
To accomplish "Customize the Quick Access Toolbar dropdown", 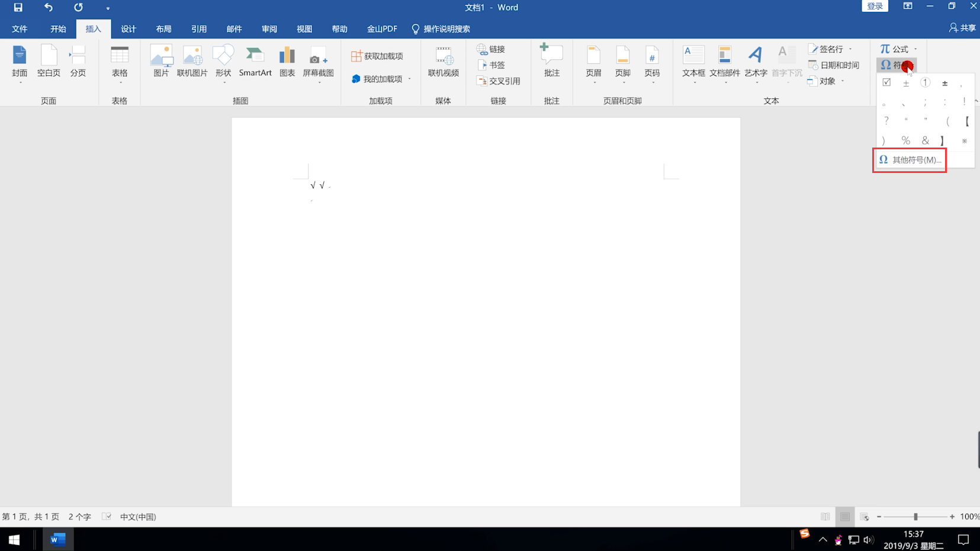I will pos(108,8).
